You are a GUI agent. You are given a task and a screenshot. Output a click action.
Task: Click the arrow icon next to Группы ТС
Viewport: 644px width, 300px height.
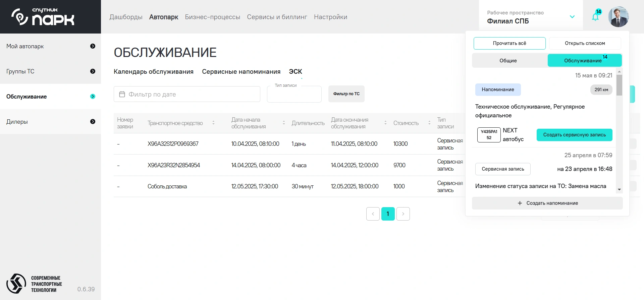tap(93, 71)
